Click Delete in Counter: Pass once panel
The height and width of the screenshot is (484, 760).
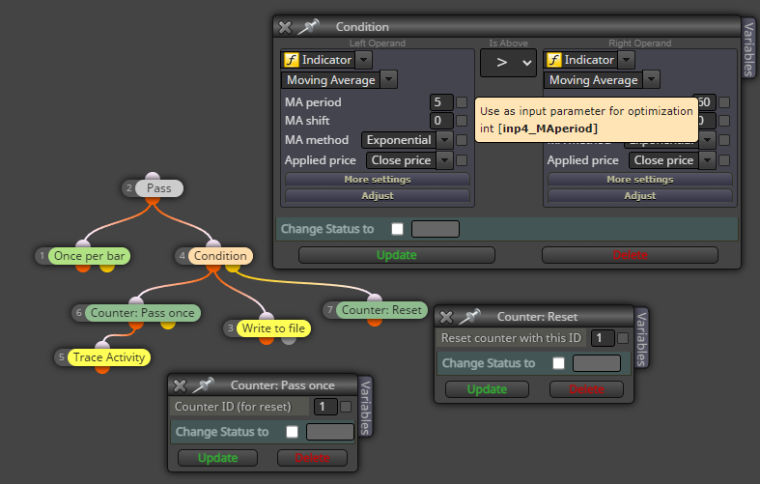(x=312, y=458)
